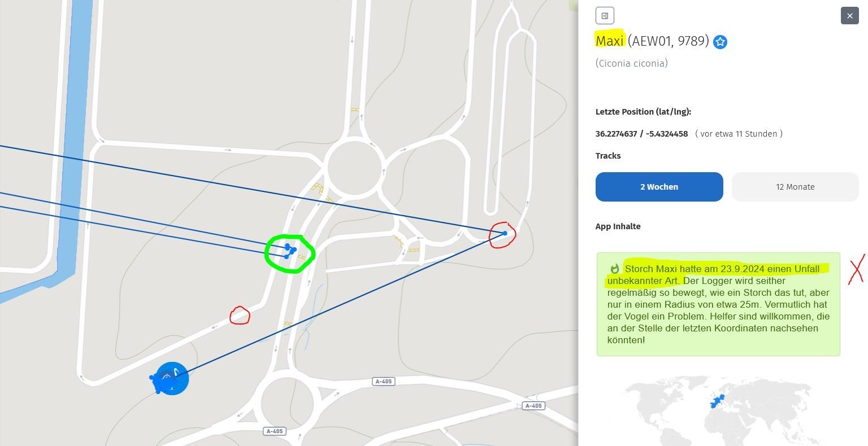Viewport: 868px width, 446px height.
Task: Click the last position coordinates 36.2274637 / -5.4324458
Action: click(641, 134)
